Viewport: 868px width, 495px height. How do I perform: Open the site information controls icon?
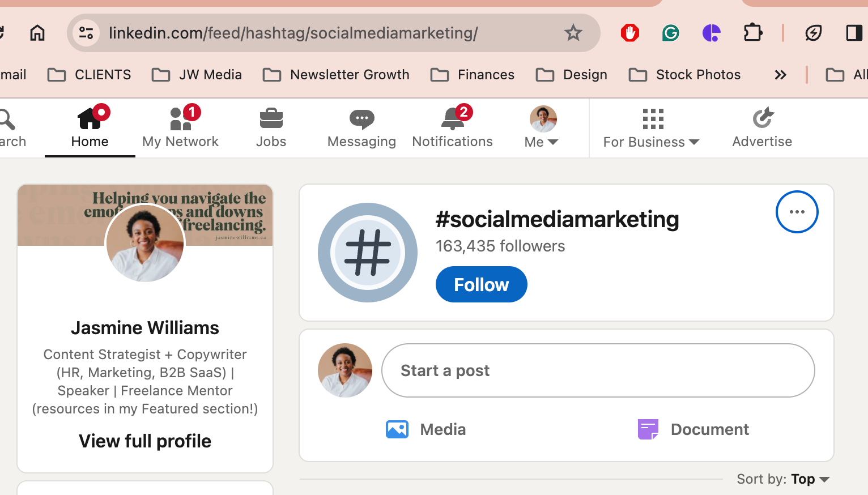(x=86, y=33)
